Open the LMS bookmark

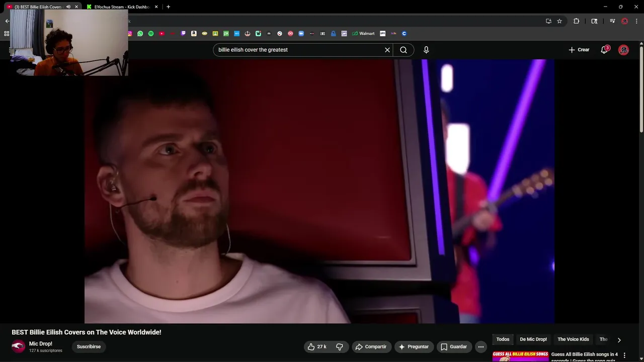click(x=323, y=34)
